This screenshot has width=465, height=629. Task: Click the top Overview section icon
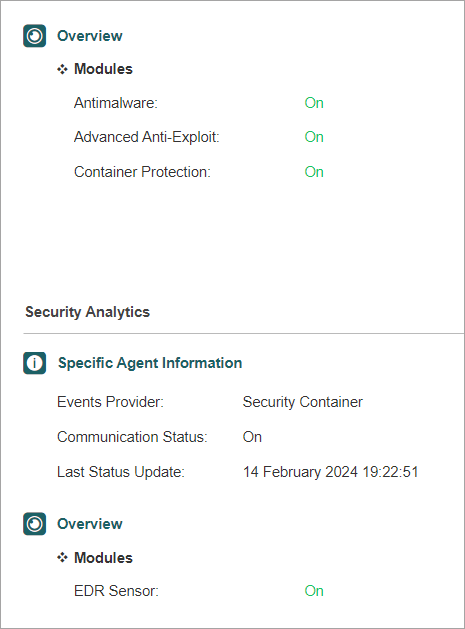pos(35,36)
